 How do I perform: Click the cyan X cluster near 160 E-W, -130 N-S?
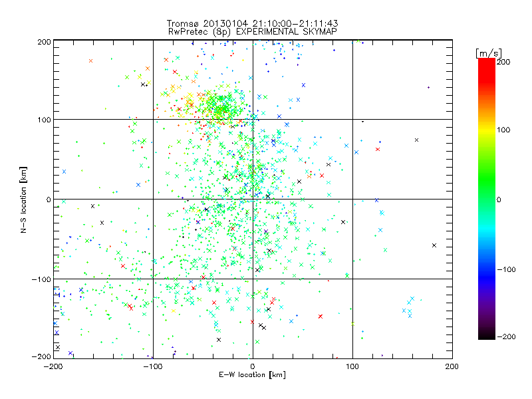coord(408,307)
